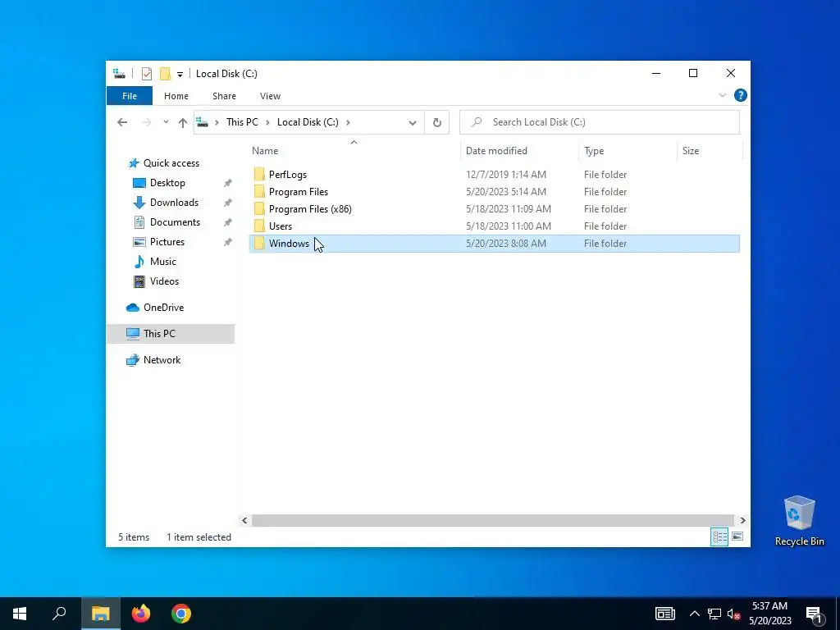This screenshot has width=840, height=630.
Task: Click the pin icon beside Downloads
Action: coord(228,203)
